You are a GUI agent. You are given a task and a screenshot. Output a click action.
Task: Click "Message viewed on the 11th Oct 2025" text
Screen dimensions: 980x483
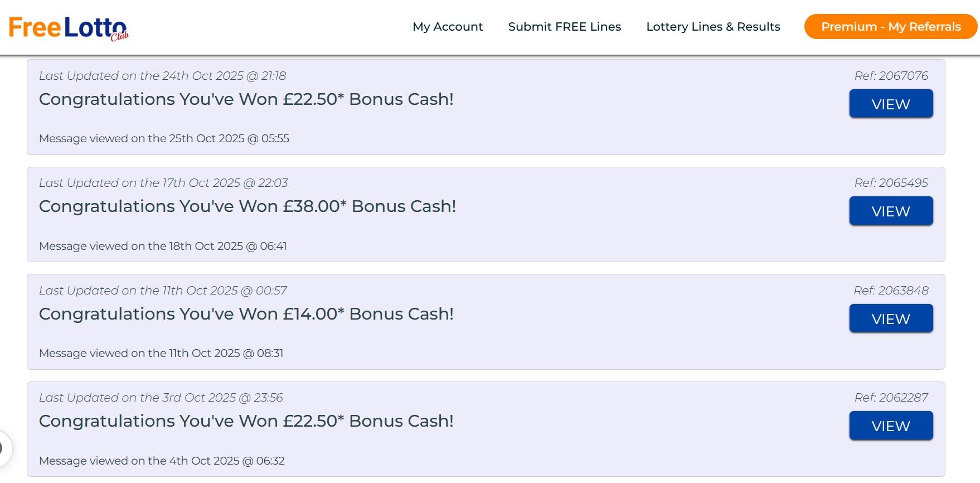[161, 353]
